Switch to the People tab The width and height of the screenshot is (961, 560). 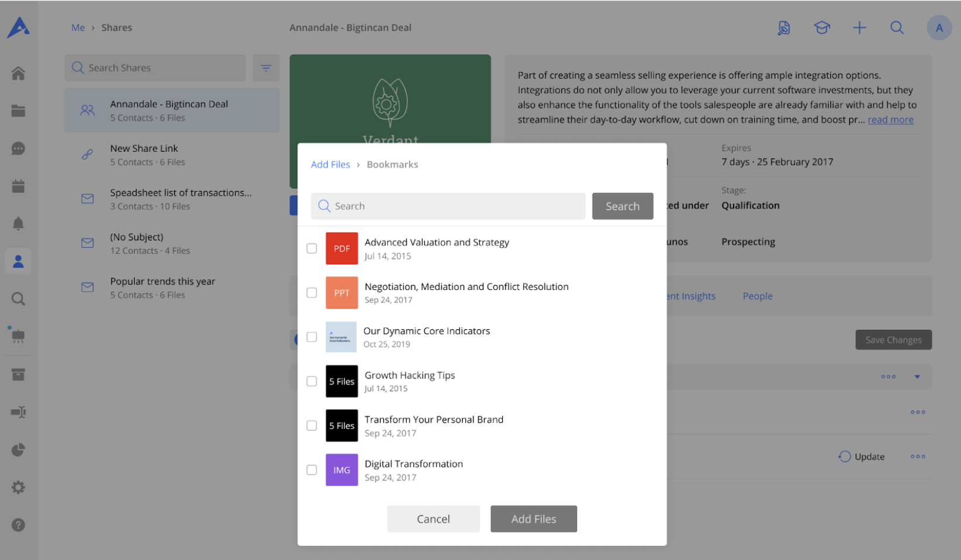757,296
